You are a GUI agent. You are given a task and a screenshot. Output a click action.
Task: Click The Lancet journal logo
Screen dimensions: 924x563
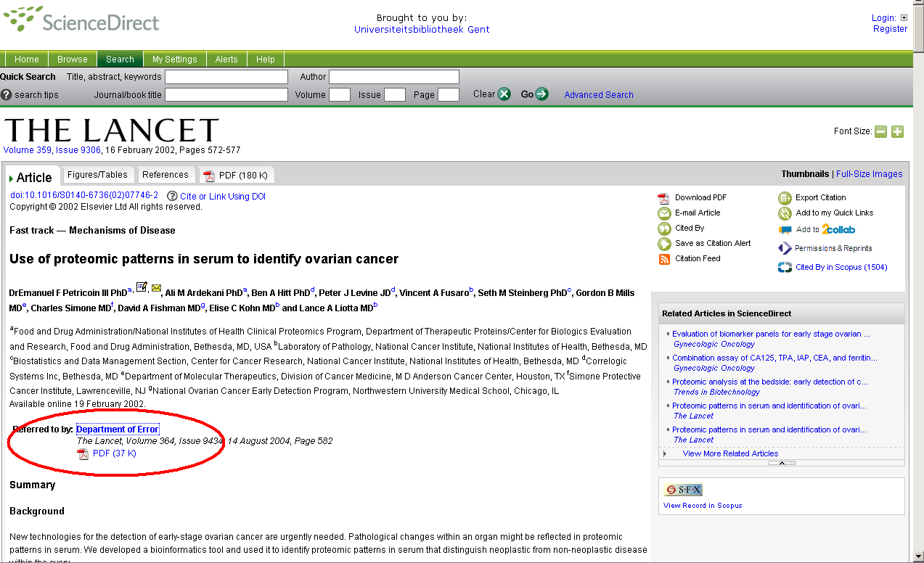click(111, 131)
